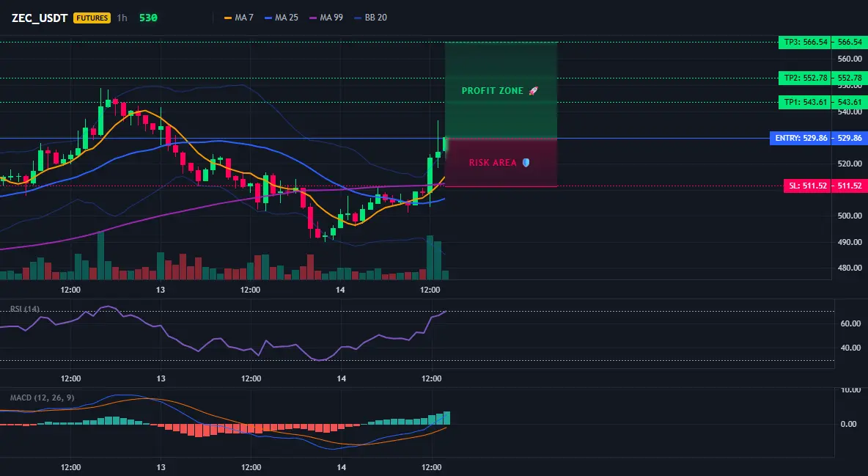Click the TP3: 566.54 label
The width and height of the screenshot is (868, 476).
(x=805, y=42)
